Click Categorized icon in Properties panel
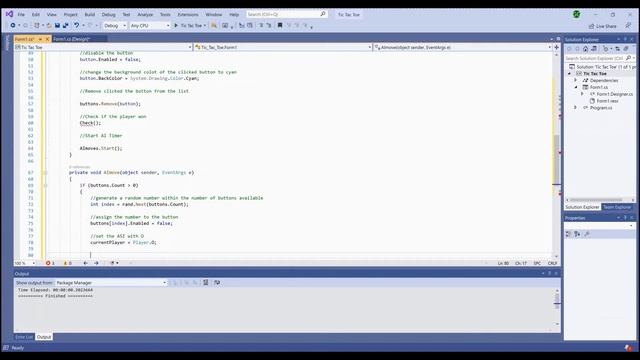Viewport: 640px width, 360px height. point(569,234)
